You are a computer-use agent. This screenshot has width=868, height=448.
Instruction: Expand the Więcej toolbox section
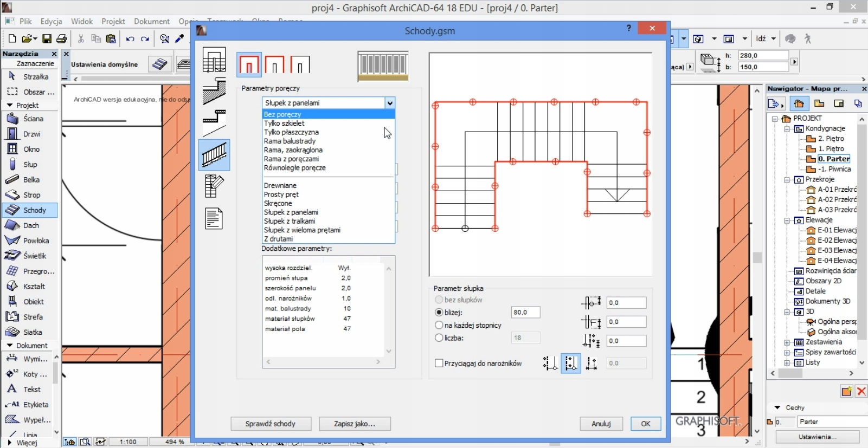pyautogui.click(x=9, y=443)
